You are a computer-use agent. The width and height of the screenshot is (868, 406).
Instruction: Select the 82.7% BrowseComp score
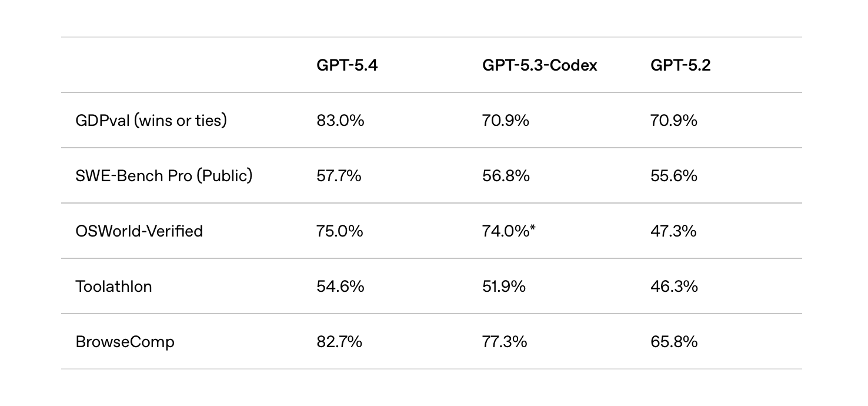[339, 342]
